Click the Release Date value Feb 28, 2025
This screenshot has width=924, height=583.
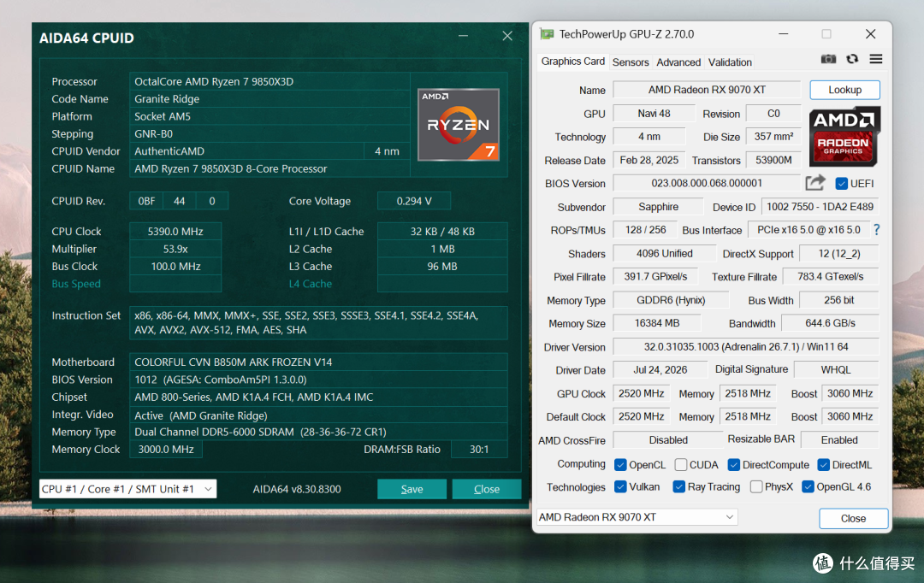click(649, 160)
